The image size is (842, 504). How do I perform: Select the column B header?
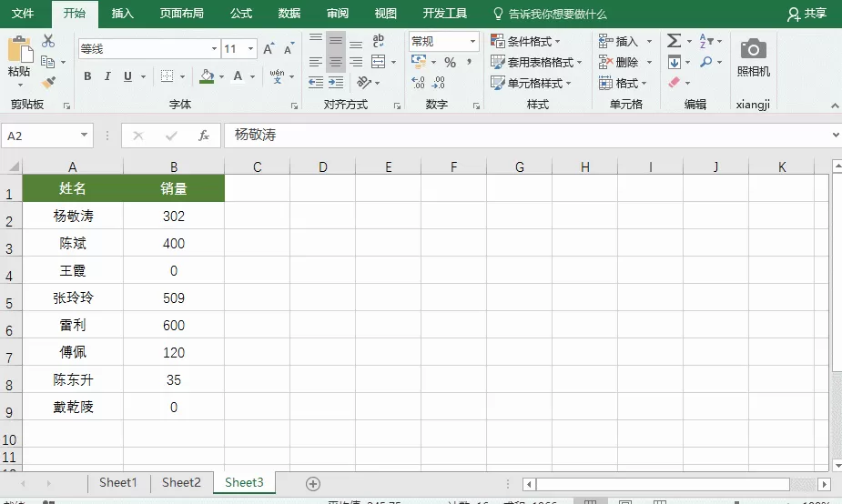tap(174, 166)
